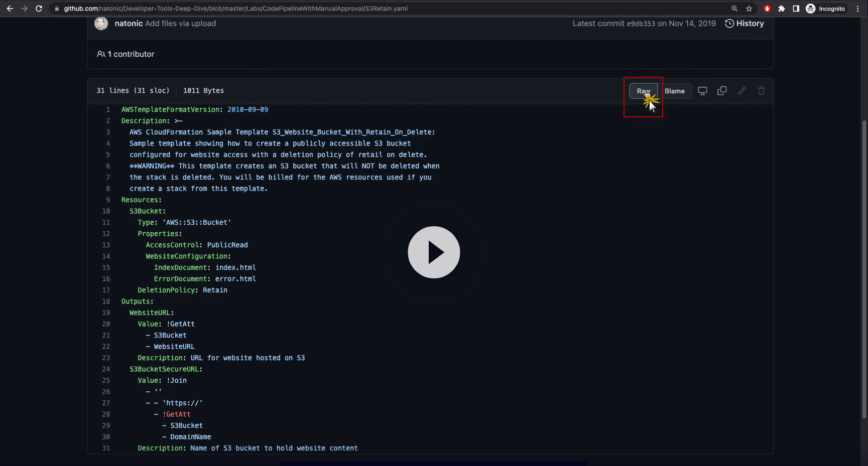
Task: Click the 'https://' string literal
Action: click(x=183, y=403)
